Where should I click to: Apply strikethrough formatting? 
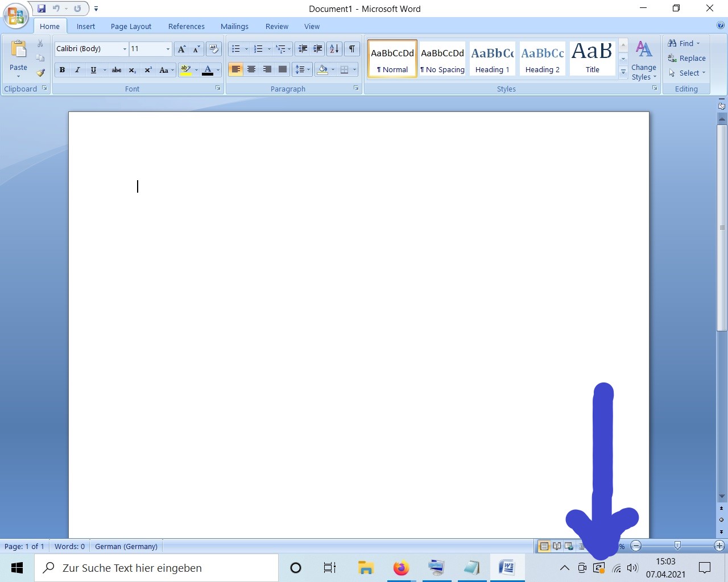pyautogui.click(x=116, y=70)
